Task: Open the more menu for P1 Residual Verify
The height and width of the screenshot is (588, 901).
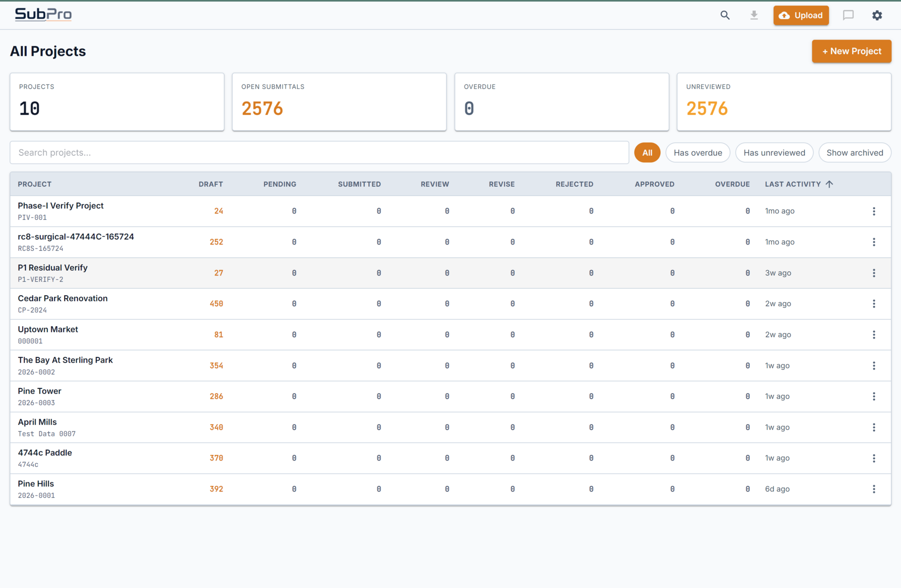Action: pos(874,273)
